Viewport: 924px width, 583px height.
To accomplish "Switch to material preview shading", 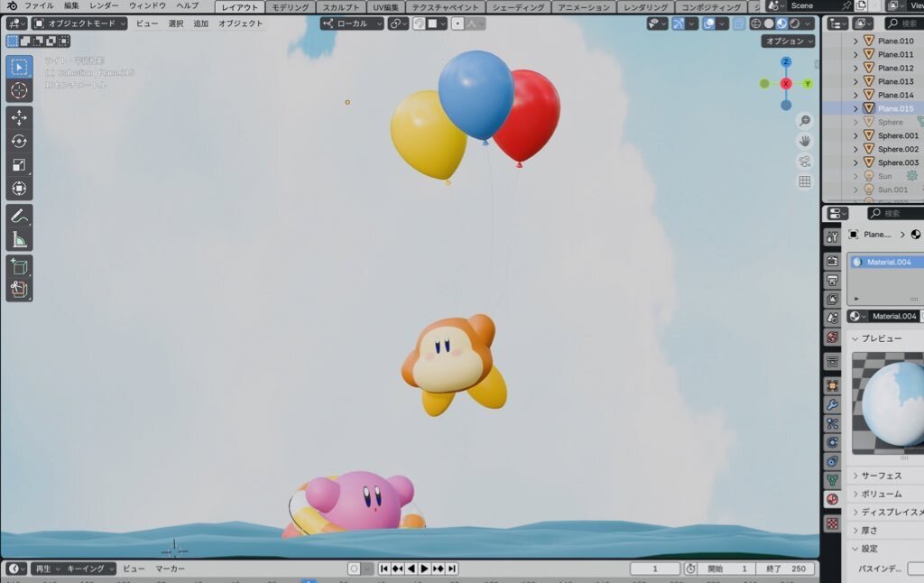I will point(781,23).
